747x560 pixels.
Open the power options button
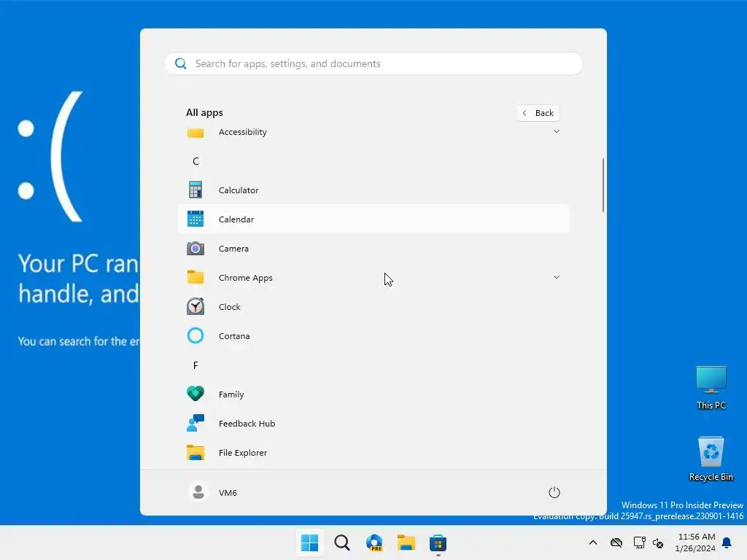(554, 492)
